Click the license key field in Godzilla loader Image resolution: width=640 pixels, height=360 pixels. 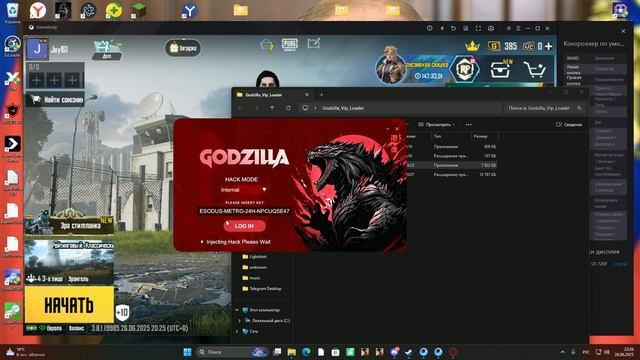coord(244,211)
